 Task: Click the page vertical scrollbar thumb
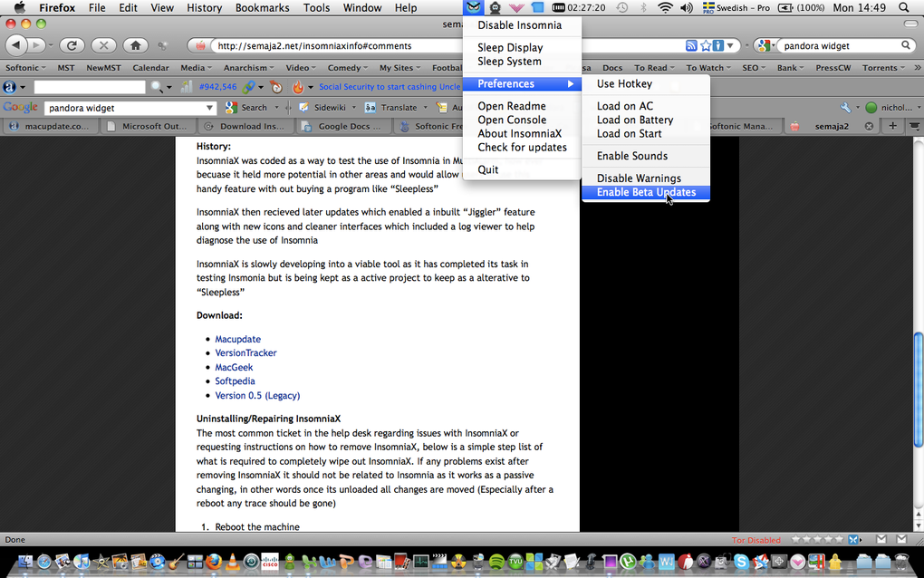(918, 390)
